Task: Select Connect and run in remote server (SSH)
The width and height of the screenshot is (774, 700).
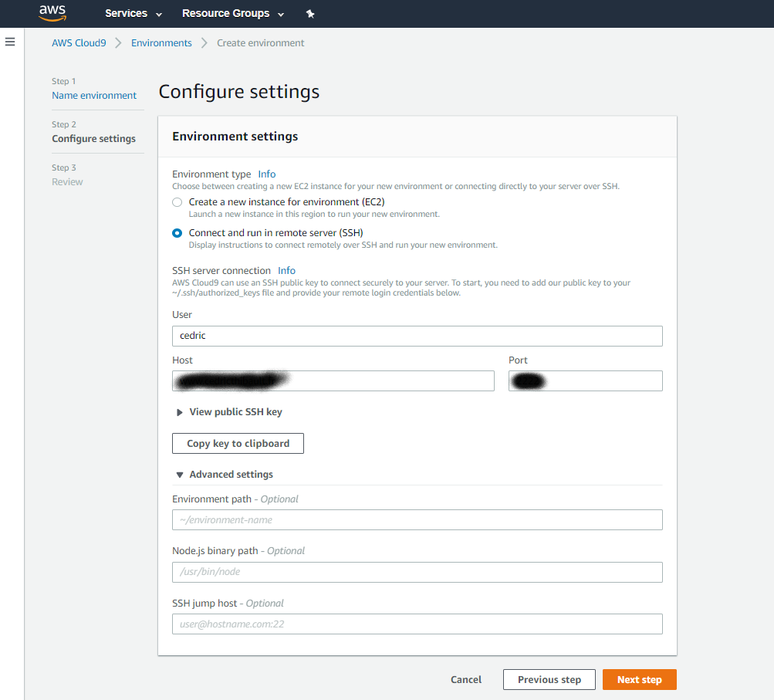Action: (177, 233)
